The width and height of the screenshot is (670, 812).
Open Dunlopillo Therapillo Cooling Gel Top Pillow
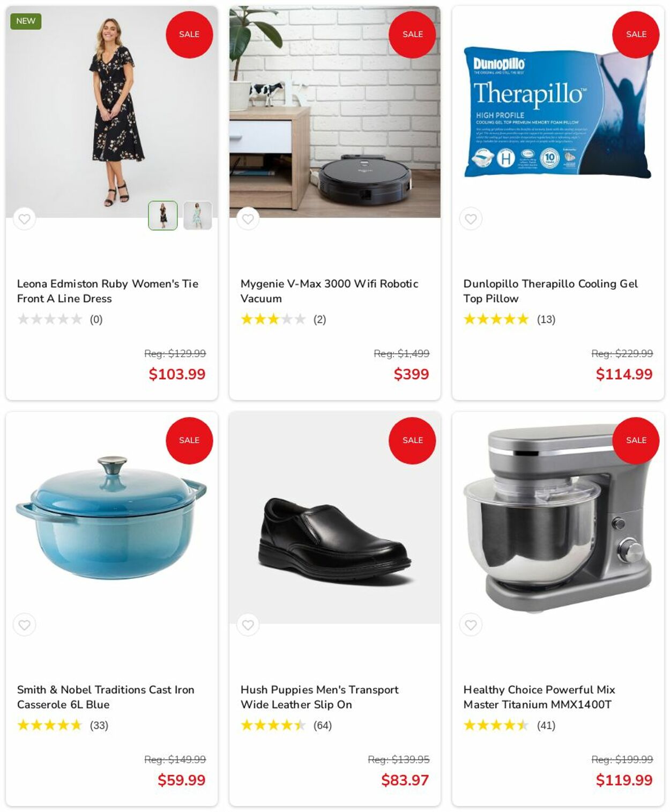point(550,291)
